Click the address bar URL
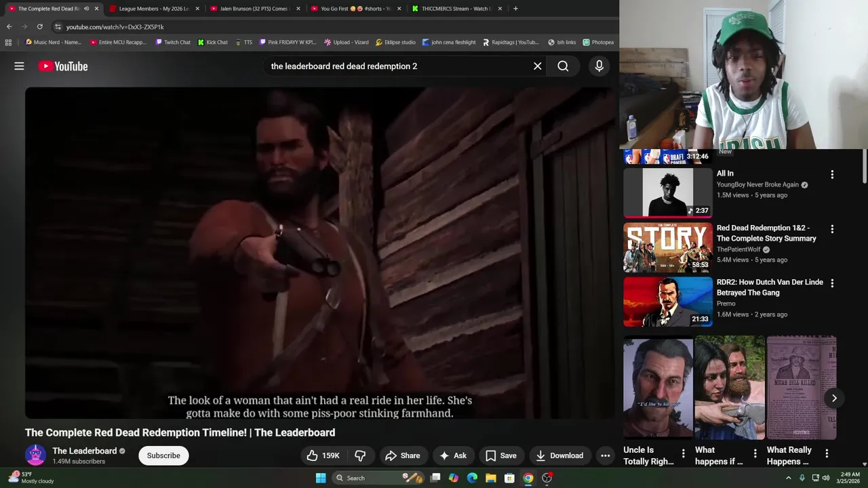The image size is (868, 488). (115, 27)
